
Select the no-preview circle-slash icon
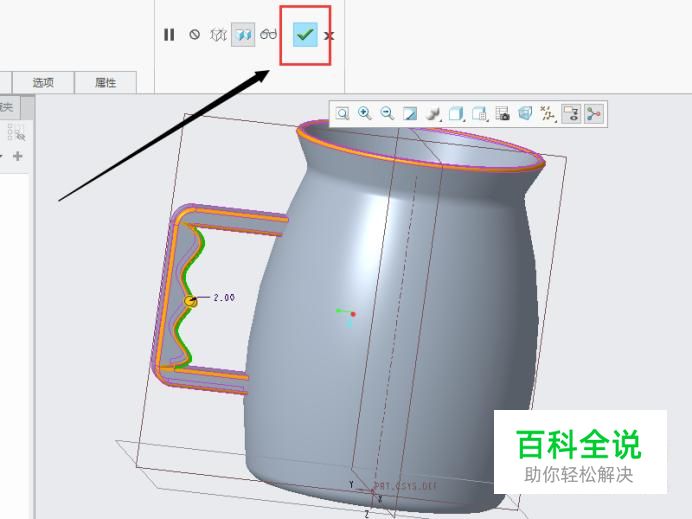pos(194,34)
